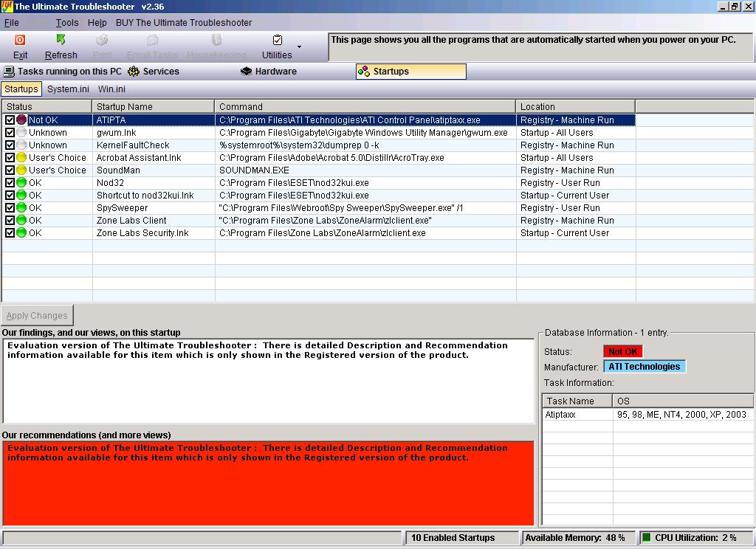The image size is (756, 549).
Task: Sort by the Startup Name column header
Action: (154, 106)
